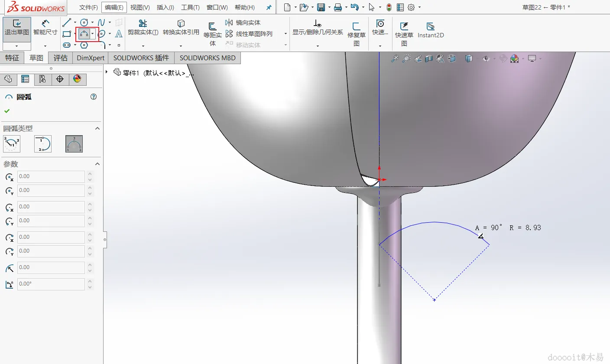Collapse the 参数 parameters section
Screen dimensions: 610x364
(97, 164)
